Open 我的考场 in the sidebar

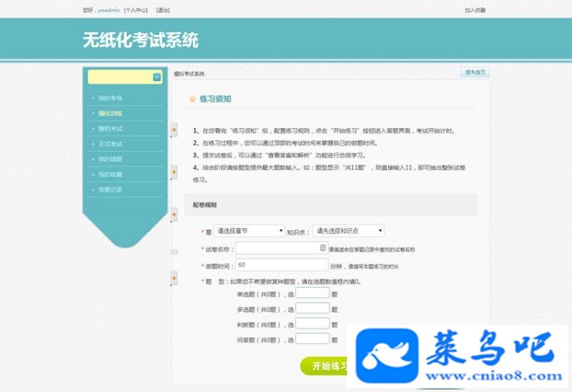[110, 98]
